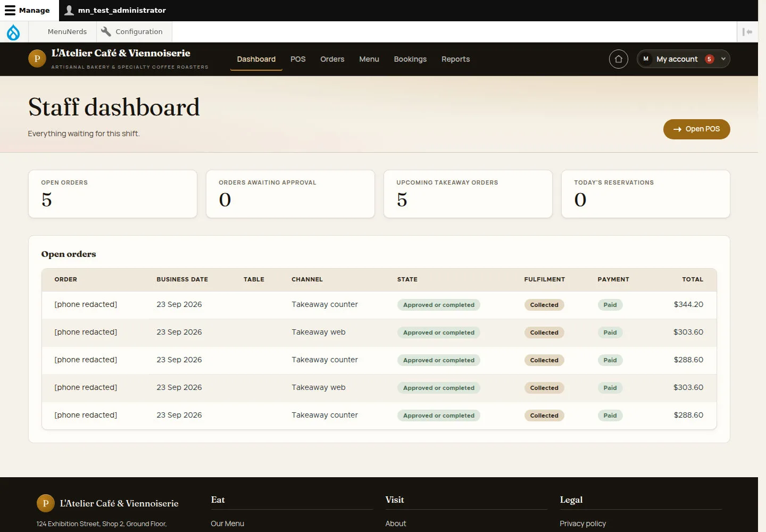This screenshot has height=532, width=766.
Task: Click L'Atelier Café & Viennoiserie site title
Action: tap(121, 53)
